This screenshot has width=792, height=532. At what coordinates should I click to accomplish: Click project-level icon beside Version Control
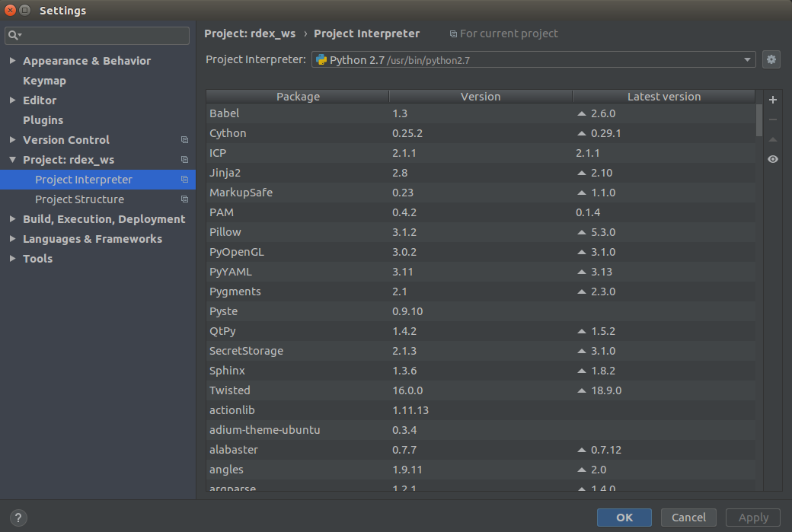coord(185,140)
